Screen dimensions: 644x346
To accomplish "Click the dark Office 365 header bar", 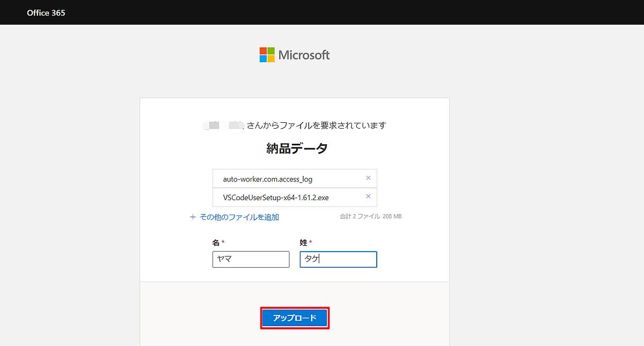I will [x=322, y=12].
